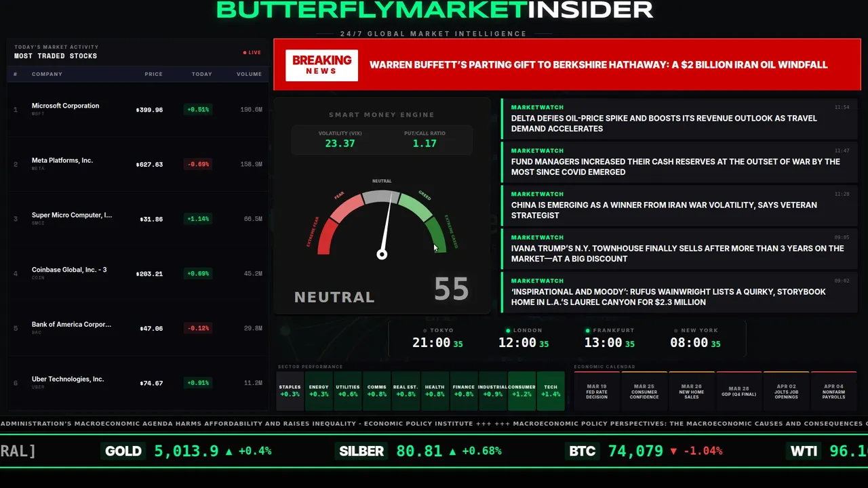Select the Coinbase Global, Inc. row
This screenshot has width=868, height=488.
pyautogui.click(x=138, y=273)
